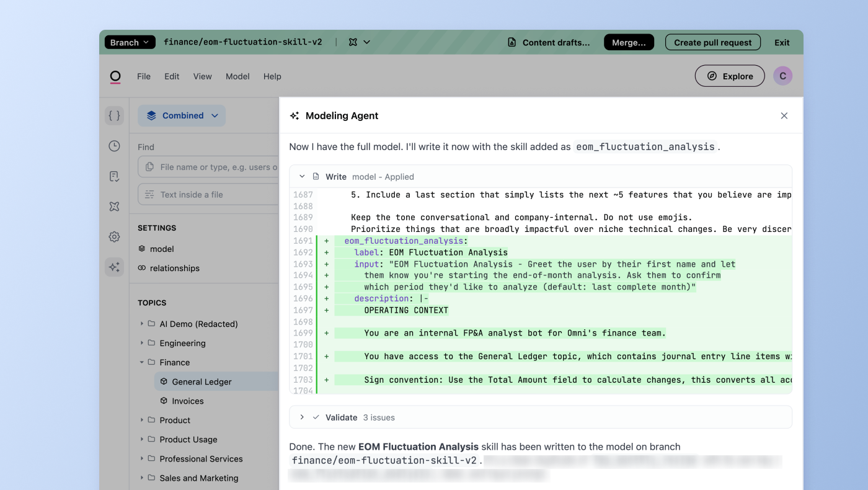Click the Modeling Agent sparkle icon
Screen dimensions: 868x490
pos(294,115)
